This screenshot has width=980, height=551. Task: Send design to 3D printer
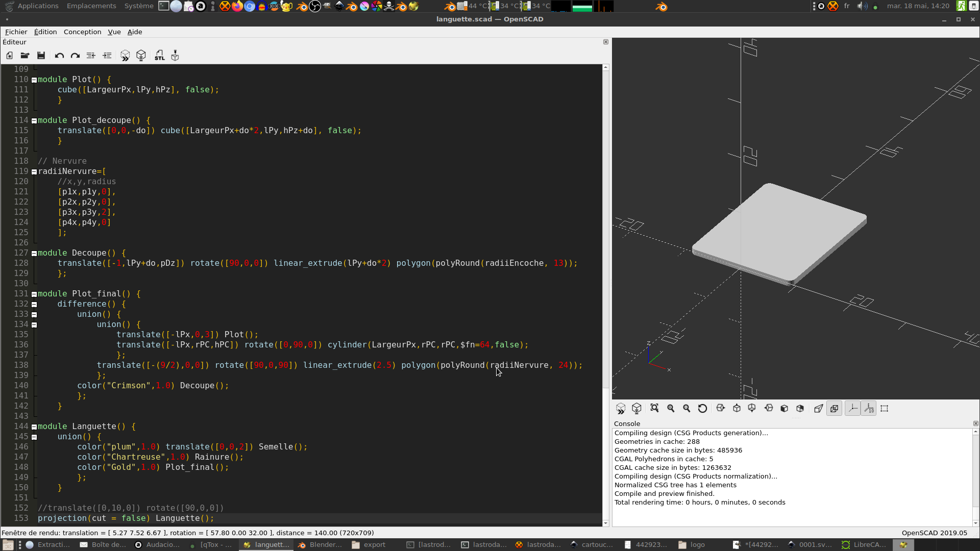coord(175,56)
